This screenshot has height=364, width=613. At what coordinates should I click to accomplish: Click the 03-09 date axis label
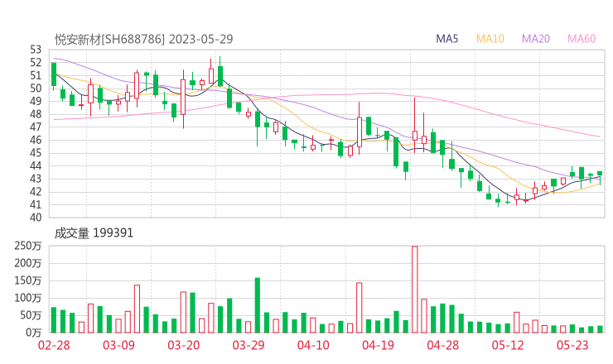[x=118, y=345]
